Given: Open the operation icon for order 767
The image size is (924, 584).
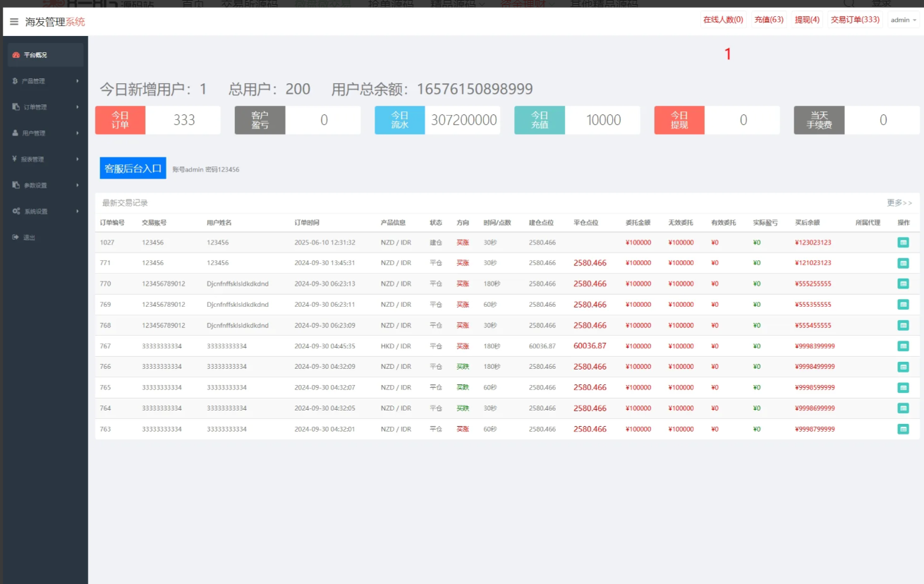Looking at the screenshot, I should [903, 346].
